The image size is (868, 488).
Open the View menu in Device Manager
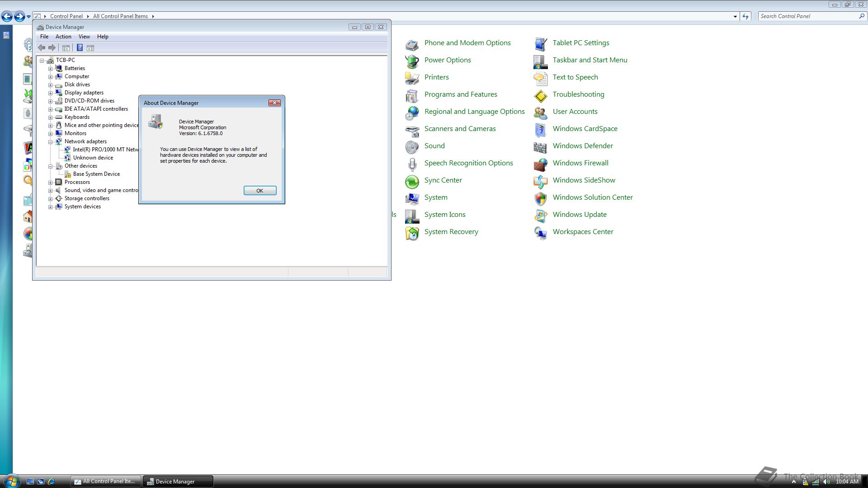pyautogui.click(x=84, y=37)
